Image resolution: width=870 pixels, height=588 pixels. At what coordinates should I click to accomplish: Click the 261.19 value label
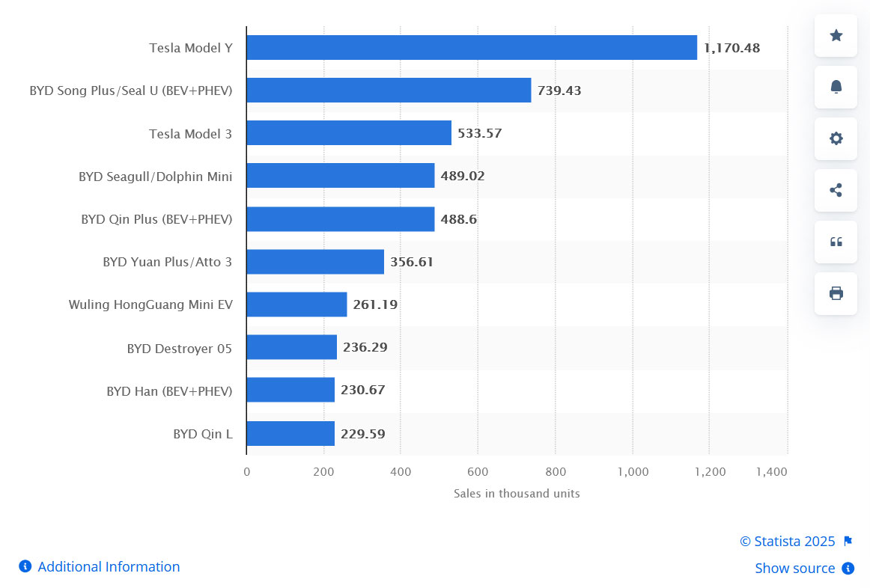pyautogui.click(x=376, y=304)
